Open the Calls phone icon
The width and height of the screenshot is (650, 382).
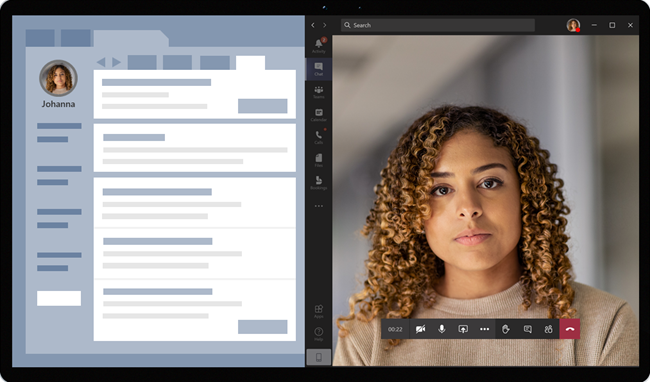318,137
